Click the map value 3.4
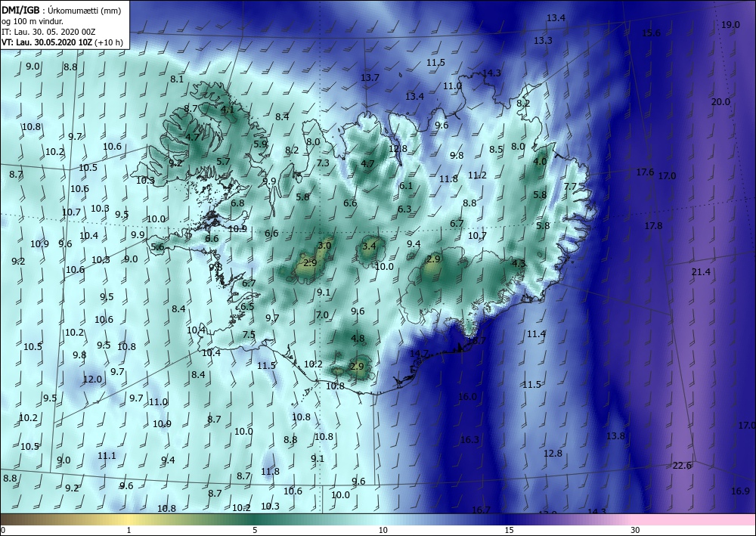This screenshot has height=536, width=756. coord(369,246)
